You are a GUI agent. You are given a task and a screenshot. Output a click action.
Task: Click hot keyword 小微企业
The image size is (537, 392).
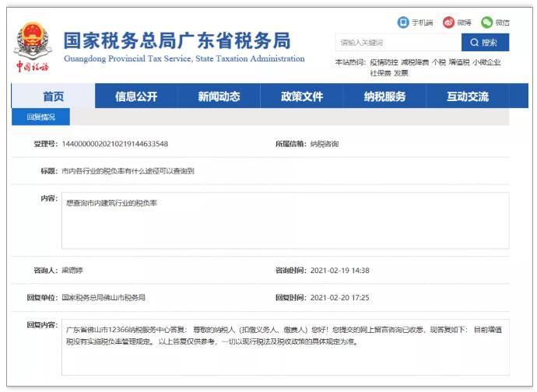pos(486,62)
